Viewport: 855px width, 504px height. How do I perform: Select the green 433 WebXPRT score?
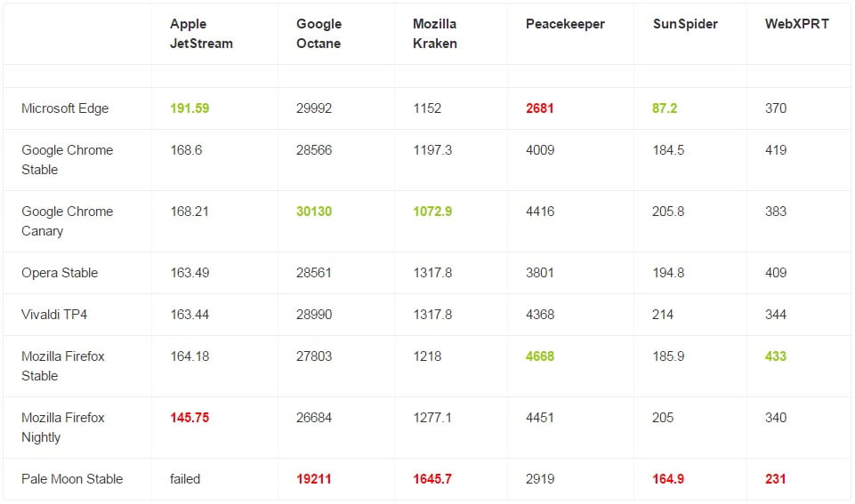(x=776, y=356)
